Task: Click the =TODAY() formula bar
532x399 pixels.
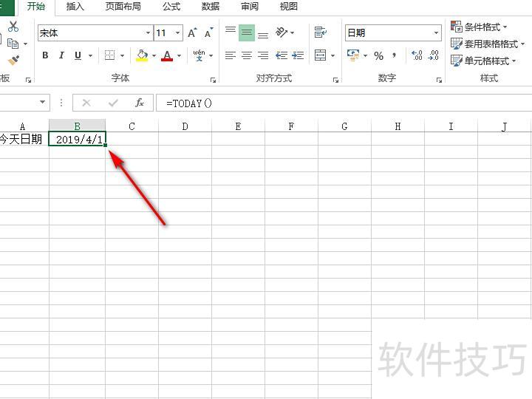Action: click(x=344, y=103)
